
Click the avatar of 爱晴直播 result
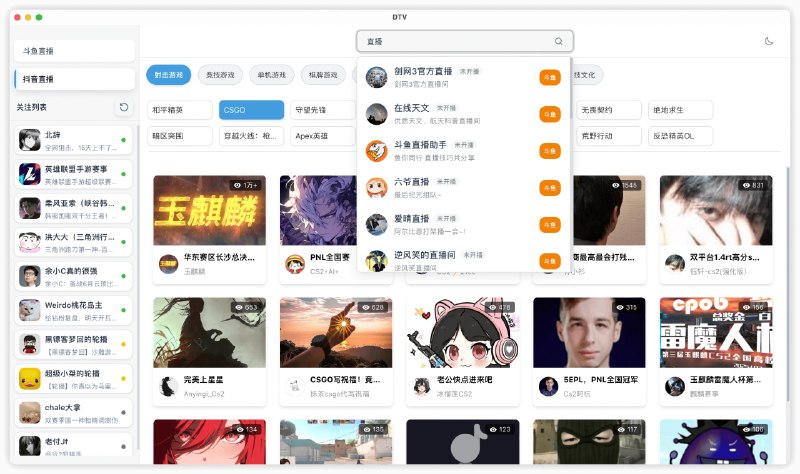(377, 224)
